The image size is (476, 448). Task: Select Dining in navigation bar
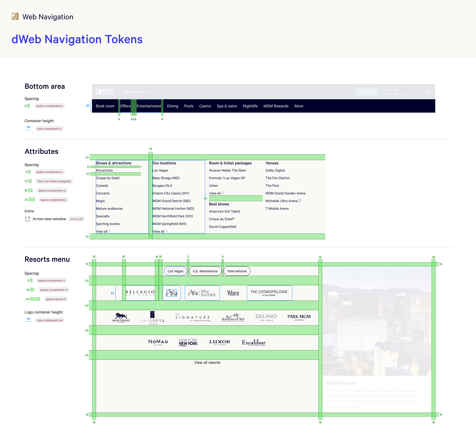point(172,106)
